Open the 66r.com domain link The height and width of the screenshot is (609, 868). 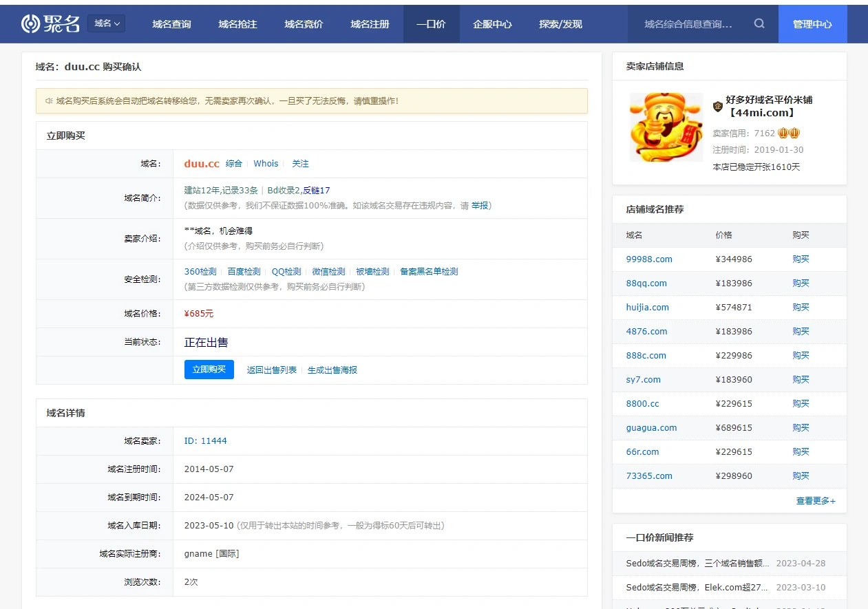click(x=643, y=452)
